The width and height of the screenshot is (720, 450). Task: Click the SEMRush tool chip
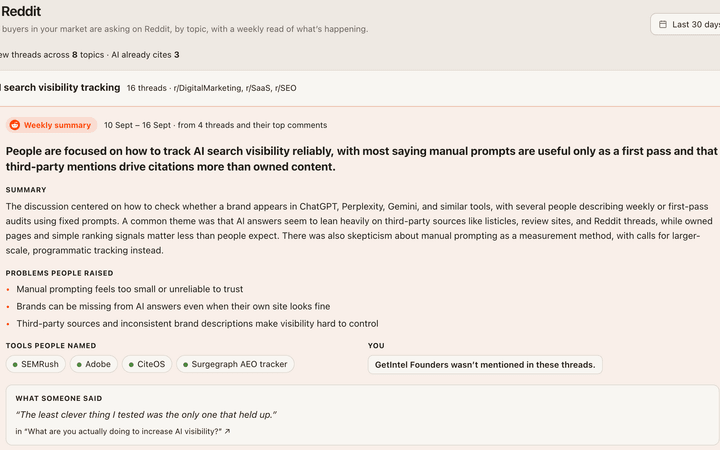tap(35, 364)
